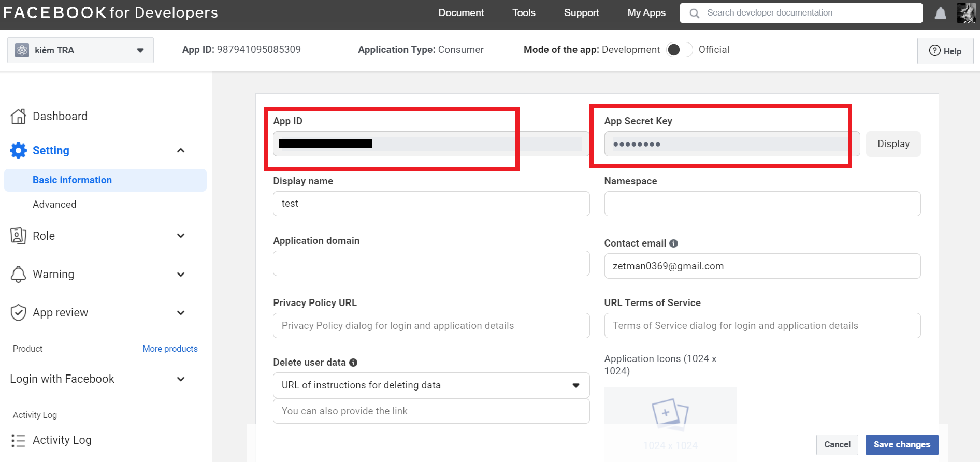This screenshot has width=980, height=462.
Task: Click the Activity Log list icon
Action: (x=18, y=440)
